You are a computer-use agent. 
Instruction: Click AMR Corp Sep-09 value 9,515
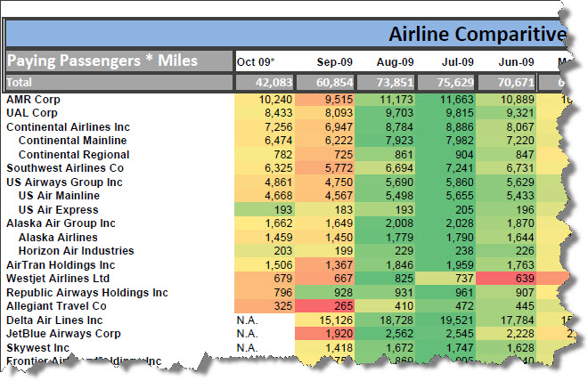(325, 100)
